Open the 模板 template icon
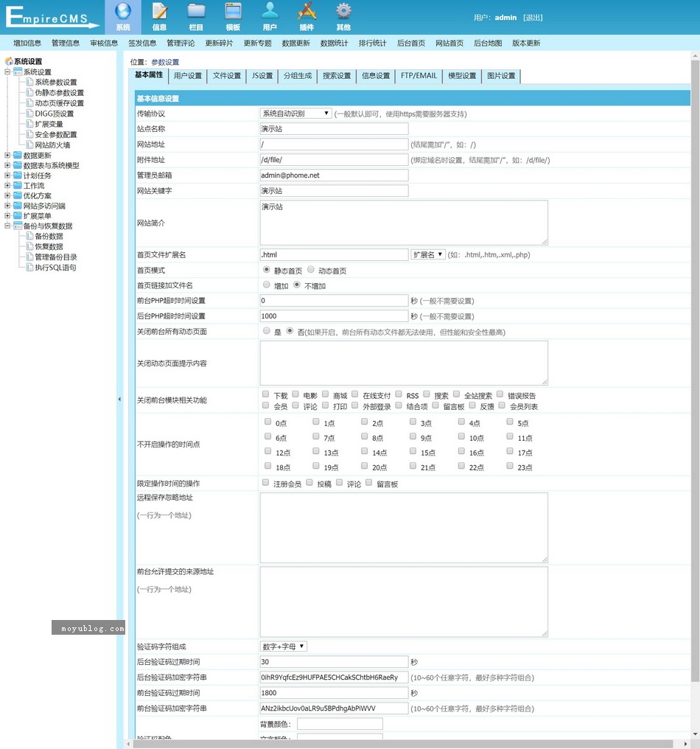 [233, 12]
